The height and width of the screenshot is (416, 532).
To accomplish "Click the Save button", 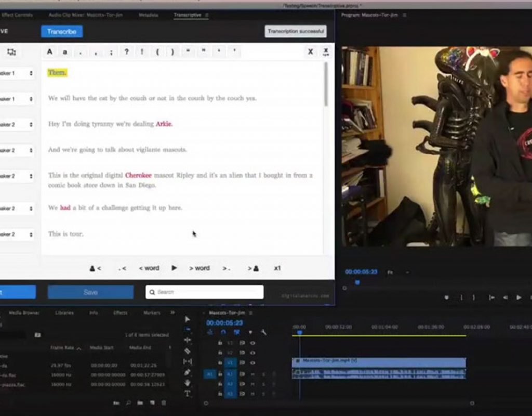I will (x=90, y=292).
